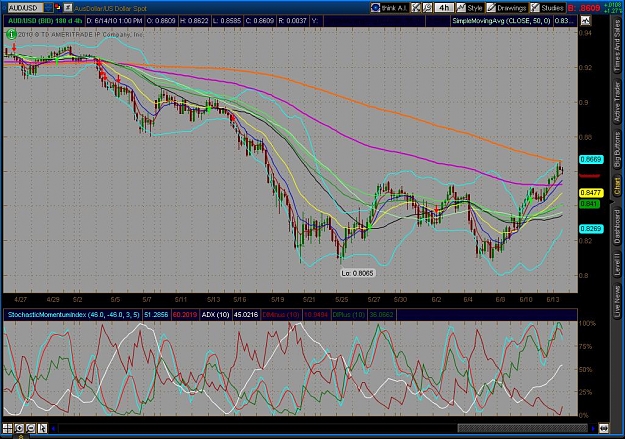Open the Drawings menu
625x439 pixels.
click(x=506, y=8)
